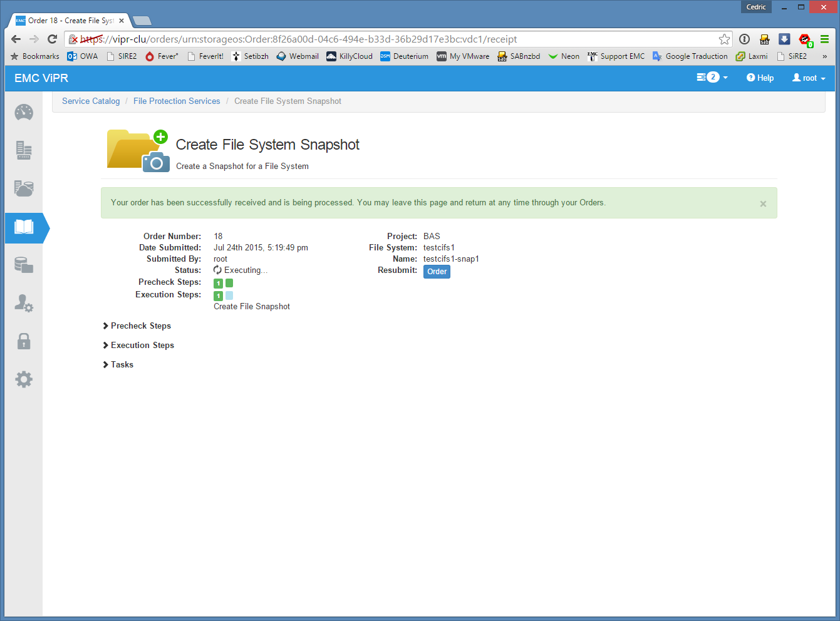Click the light blue execution step square
This screenshot has width=840, height=621.
point(229,295)
